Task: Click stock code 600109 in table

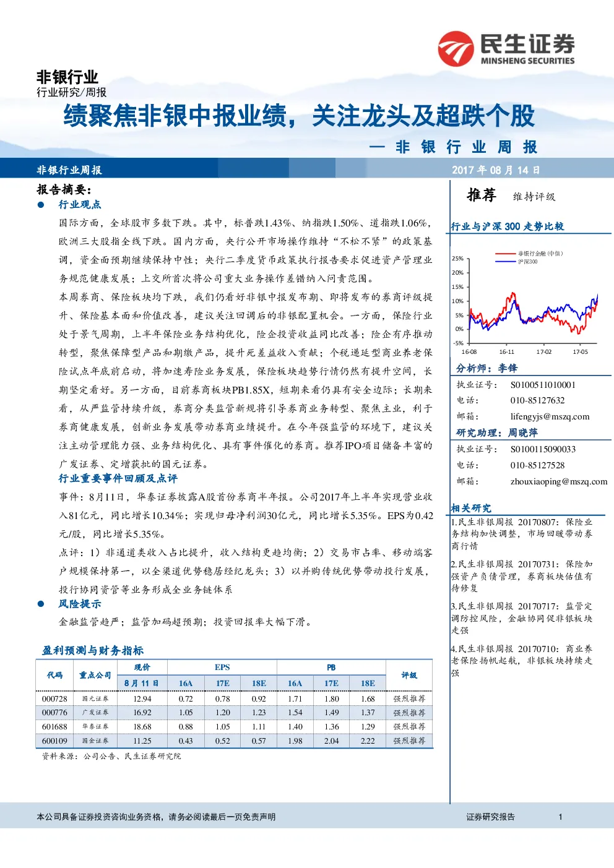Action: 54,741
